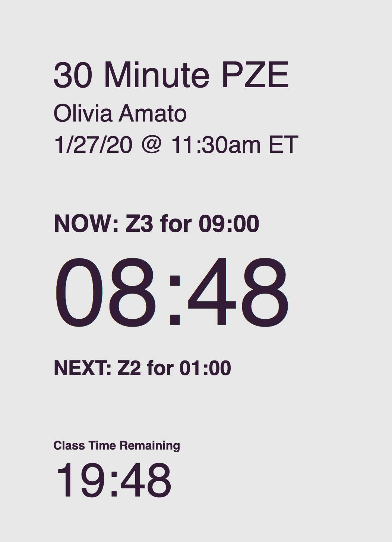Screen dimensions: 392x542
Task: Click the "NEXT:" label
Action: [83, 368]
